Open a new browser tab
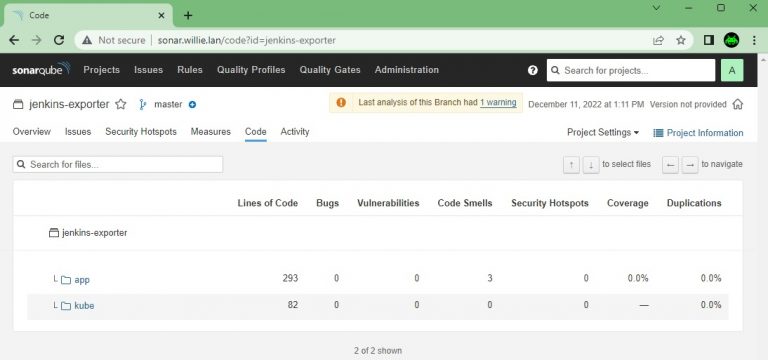The height and width of the screenshot is (360, 768). click(x=188, y=15)
